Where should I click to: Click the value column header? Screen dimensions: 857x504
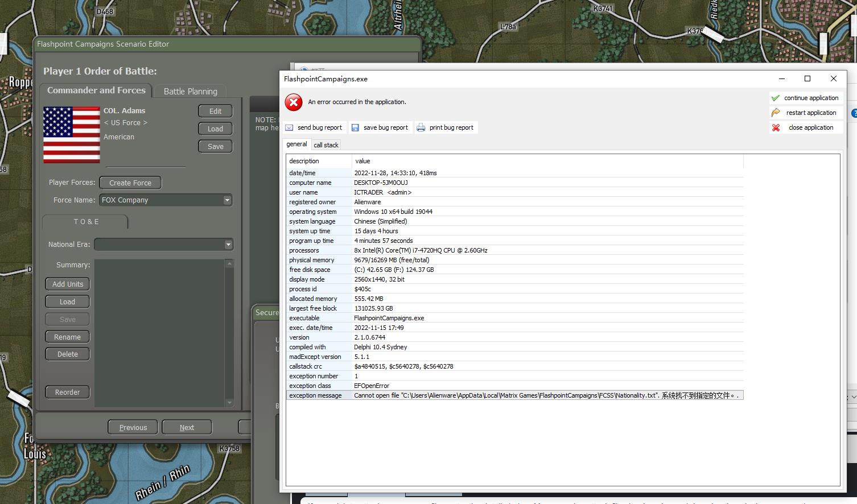pos(547,161)
